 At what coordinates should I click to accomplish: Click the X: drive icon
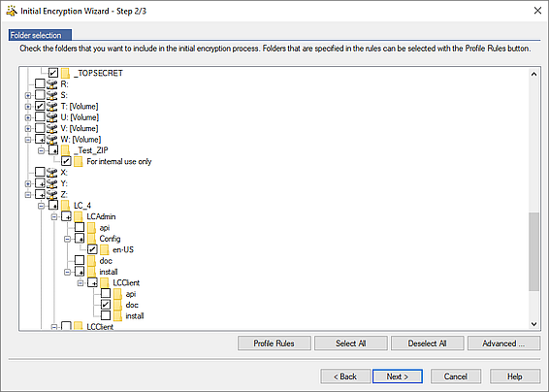pos(52,172)
